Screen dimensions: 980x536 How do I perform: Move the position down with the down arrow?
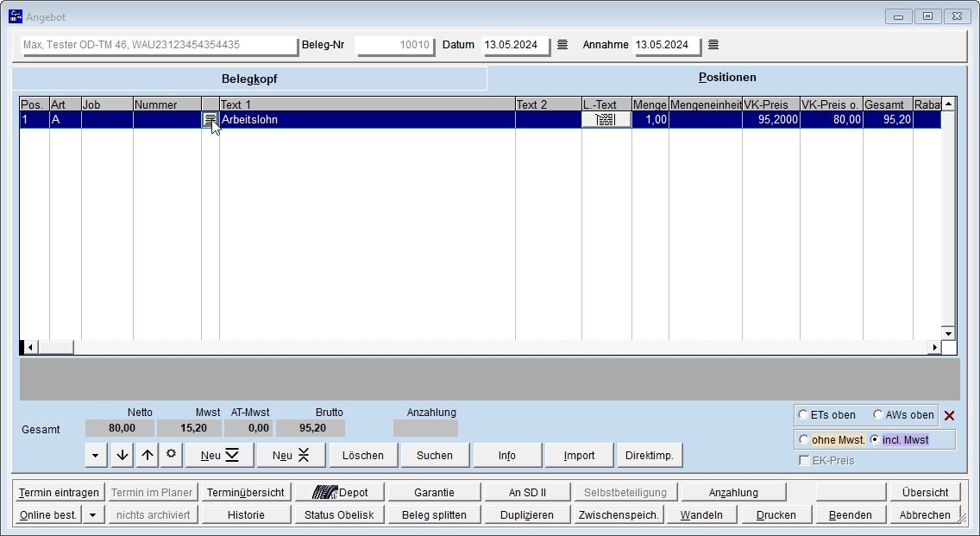122,456
